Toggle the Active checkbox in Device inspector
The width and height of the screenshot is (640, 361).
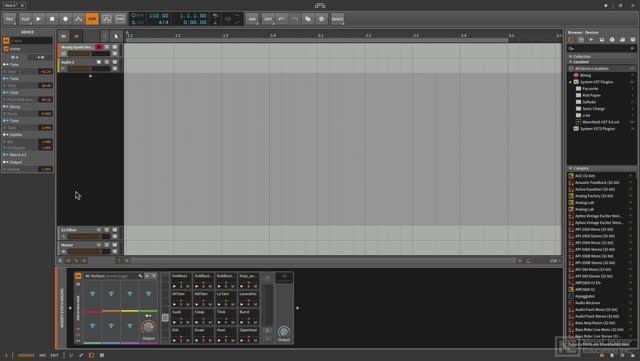click(6, 49)
